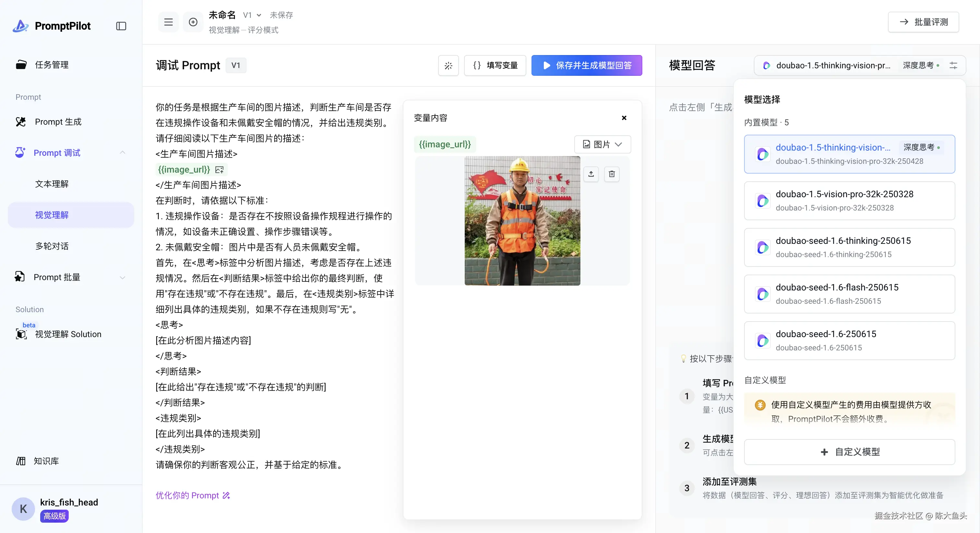Choose doubao-seed-1.6-flash-250615 model option
980x533 pixels.
pos(849,294)
